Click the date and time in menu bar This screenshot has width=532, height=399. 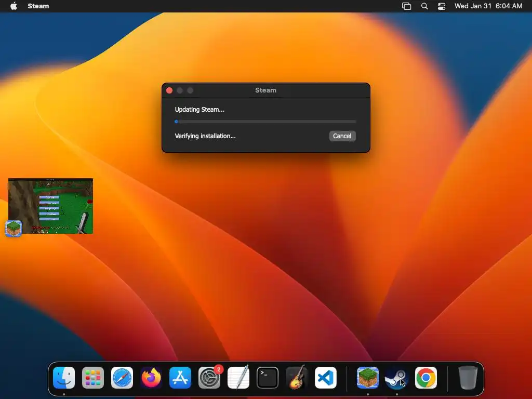point(488,6)
